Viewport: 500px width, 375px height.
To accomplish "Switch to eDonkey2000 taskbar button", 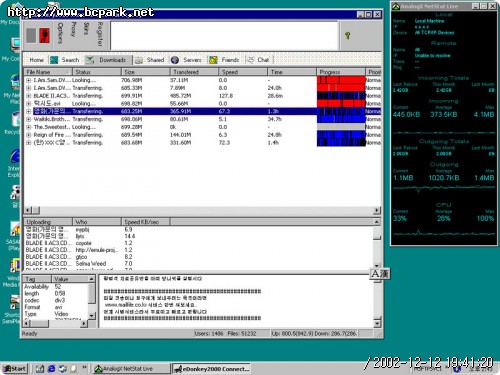I will (x=211, y=369).
